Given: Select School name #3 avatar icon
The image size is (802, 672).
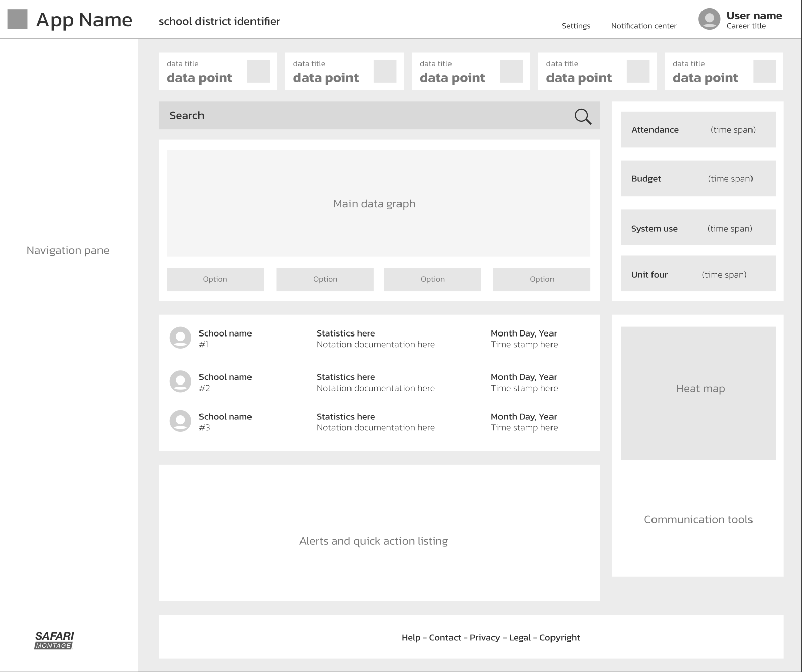Looking at the screenshot, I should 180,421.
